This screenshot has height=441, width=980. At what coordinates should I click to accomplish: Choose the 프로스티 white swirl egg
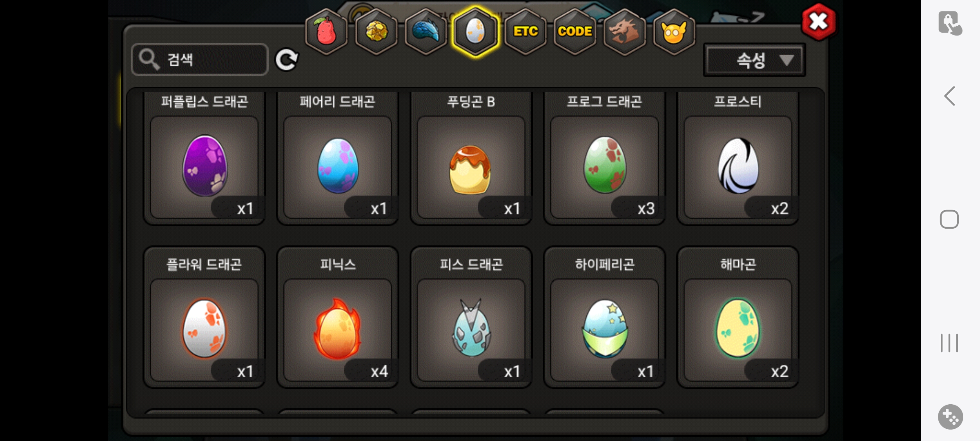(x=738, y=158)
